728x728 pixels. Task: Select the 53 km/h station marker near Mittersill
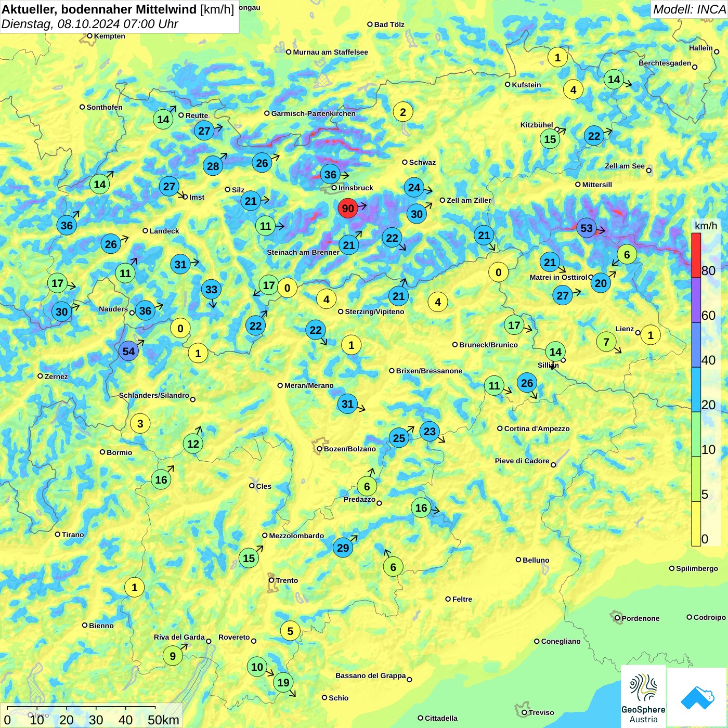coord(587,228)
